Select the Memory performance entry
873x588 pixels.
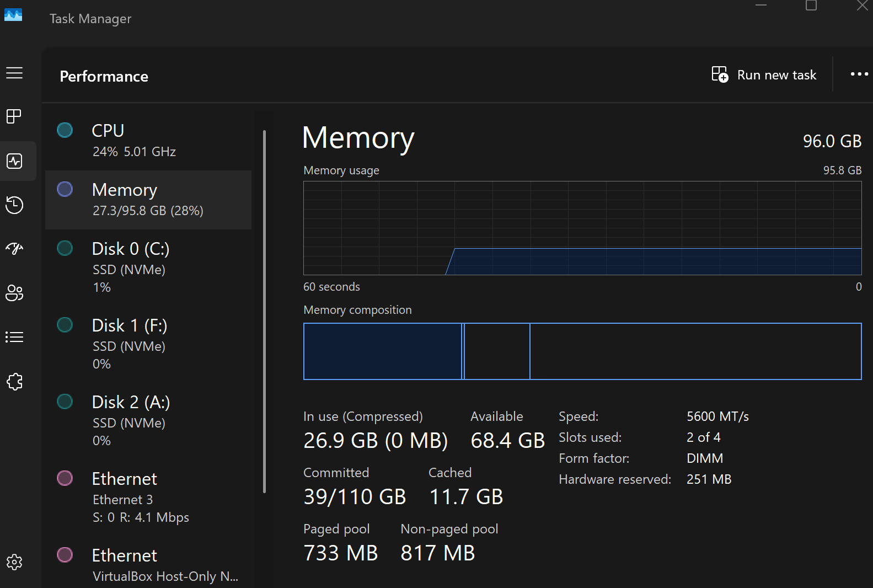[148, 200]
